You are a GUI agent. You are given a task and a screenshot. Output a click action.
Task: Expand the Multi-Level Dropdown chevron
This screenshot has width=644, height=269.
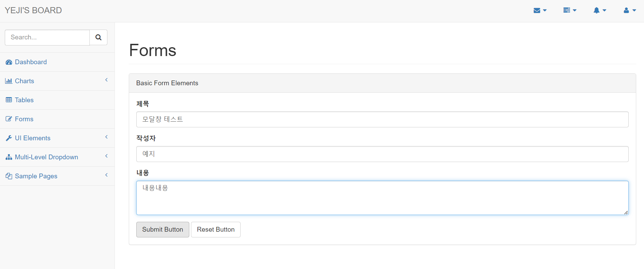[x=106, y=156]
